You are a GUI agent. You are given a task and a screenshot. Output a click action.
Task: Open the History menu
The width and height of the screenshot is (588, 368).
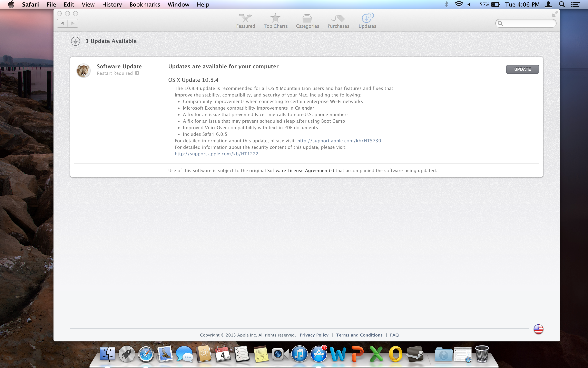[x=112, y=4]
